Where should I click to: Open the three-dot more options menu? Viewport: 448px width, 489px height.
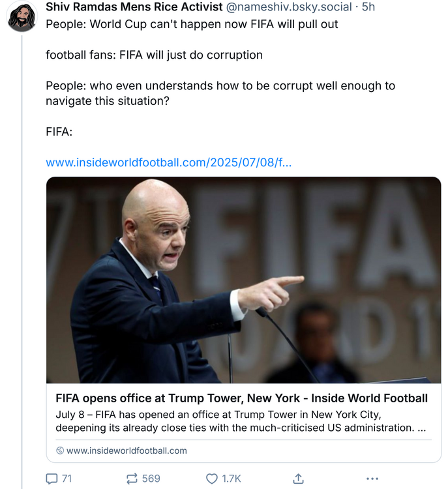(372, 479)
